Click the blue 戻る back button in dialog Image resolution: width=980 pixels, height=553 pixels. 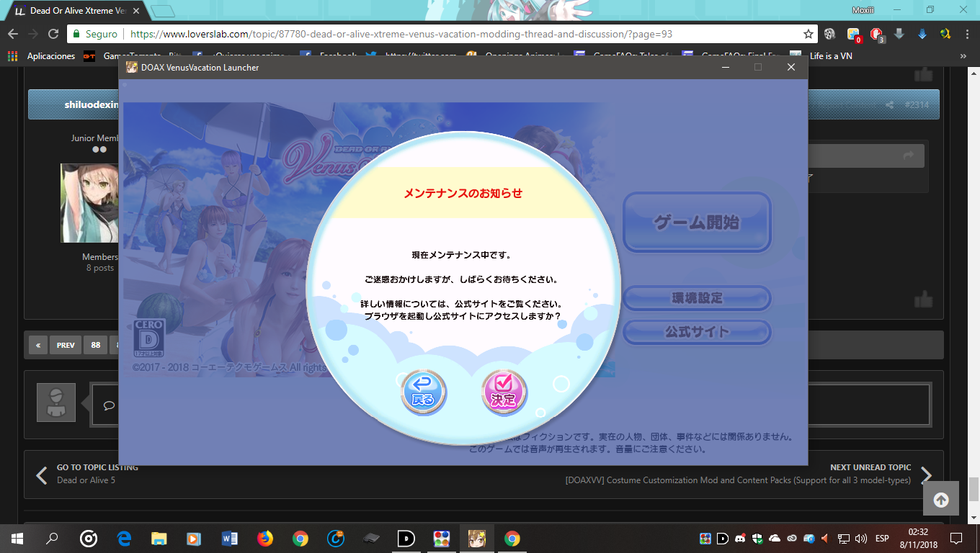[424, 393]
